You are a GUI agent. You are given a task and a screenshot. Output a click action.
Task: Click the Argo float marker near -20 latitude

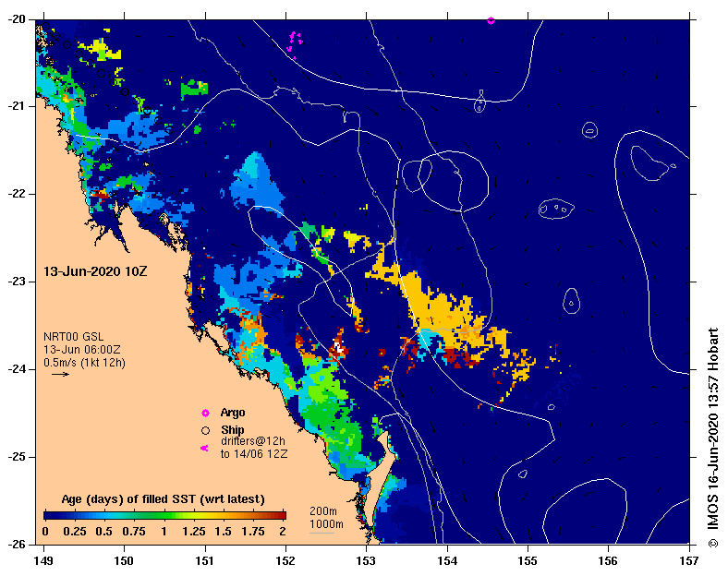pyautogui.click(x=491, y=20)
